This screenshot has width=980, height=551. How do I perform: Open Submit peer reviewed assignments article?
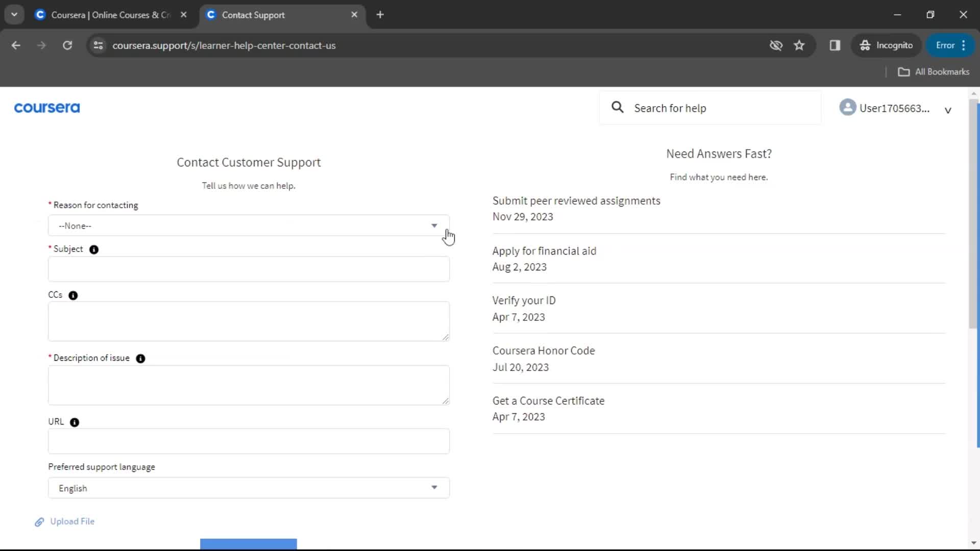click(x=576, y=201)
